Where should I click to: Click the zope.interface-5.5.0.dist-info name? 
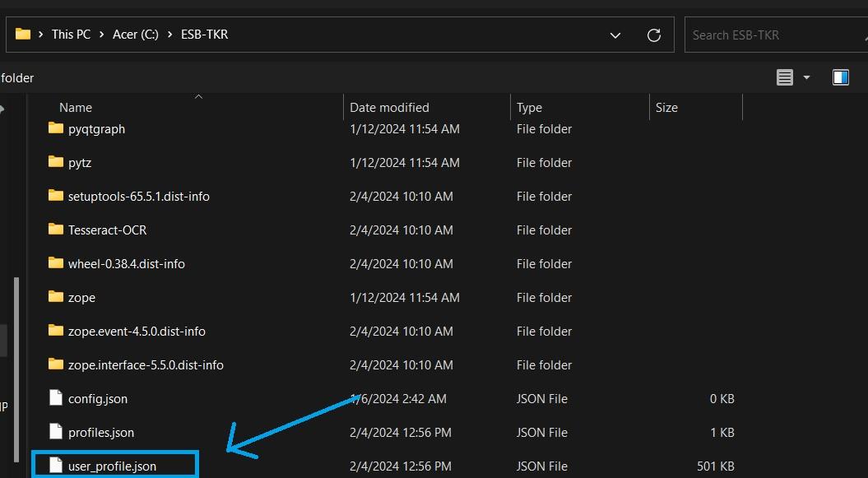(x=146, y=365)
